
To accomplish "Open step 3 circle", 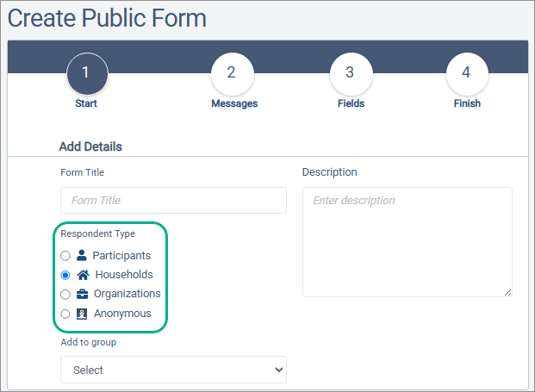I will point(351,74).
